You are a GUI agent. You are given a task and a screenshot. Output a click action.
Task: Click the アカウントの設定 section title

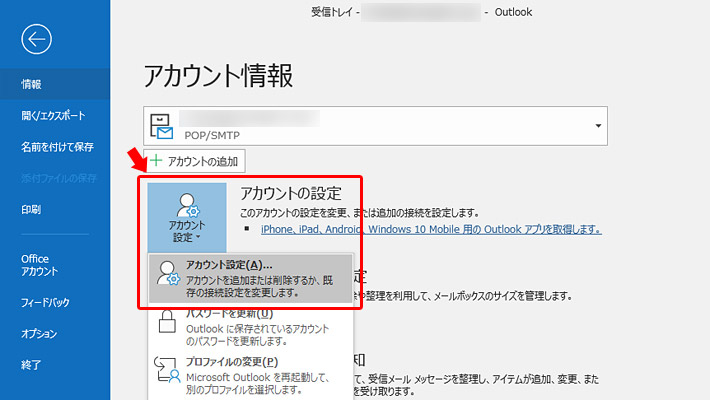(291, 193)
